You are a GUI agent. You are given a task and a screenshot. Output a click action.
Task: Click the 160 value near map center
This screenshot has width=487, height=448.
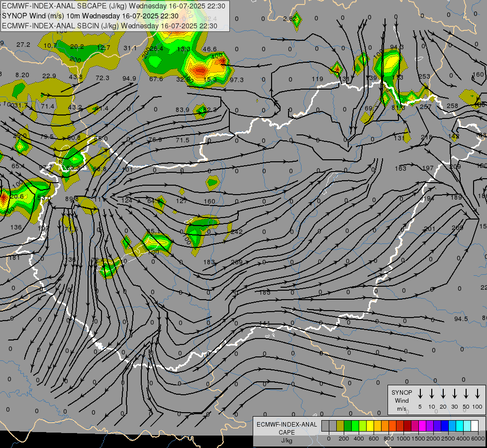pyautogui.click(x=209, y=202)
